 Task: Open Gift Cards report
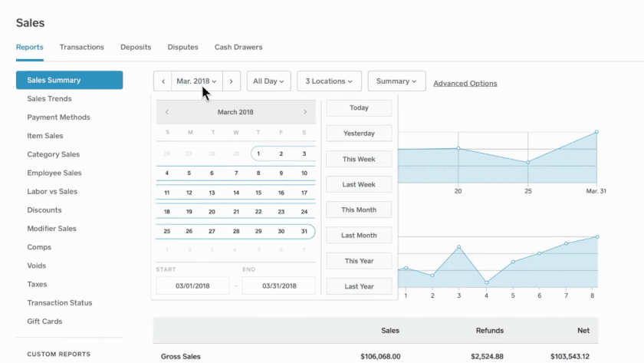point(44,321)
